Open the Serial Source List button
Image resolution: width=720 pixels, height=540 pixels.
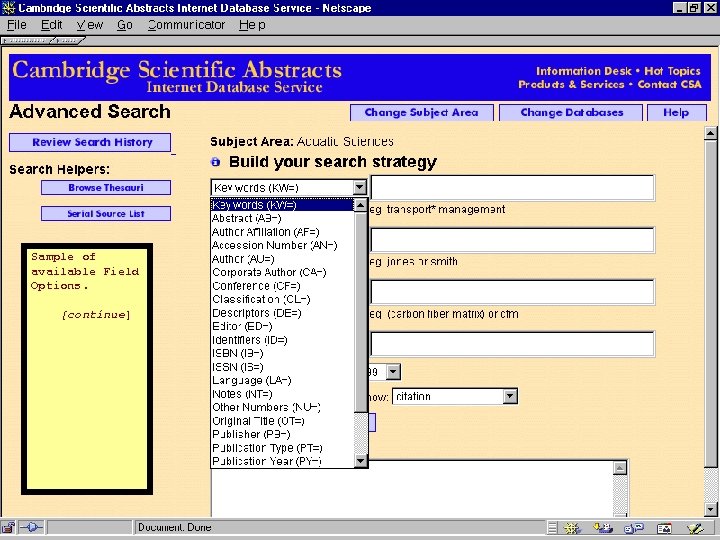tap(106, 214)
